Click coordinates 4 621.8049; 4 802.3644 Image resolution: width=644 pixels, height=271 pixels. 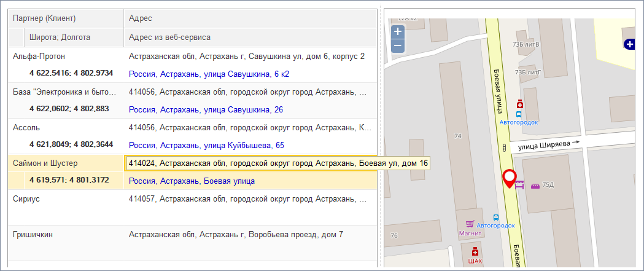click(71, 144)
